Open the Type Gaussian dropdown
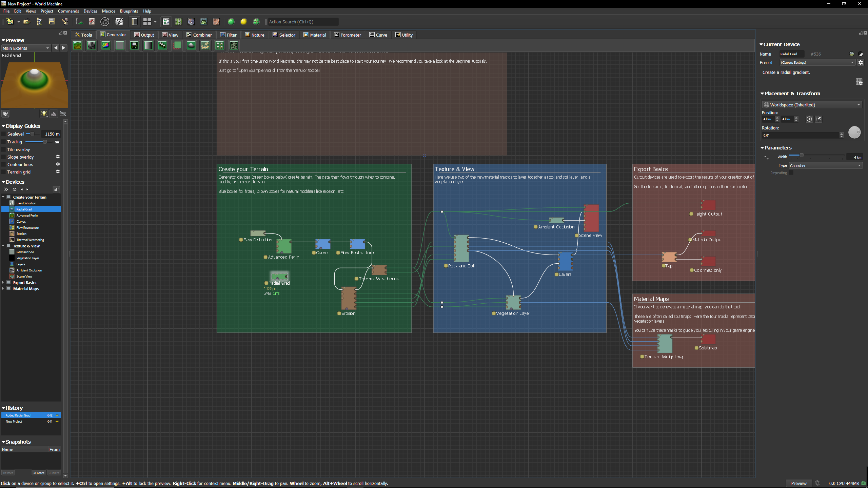 click(x=825, y=166)
